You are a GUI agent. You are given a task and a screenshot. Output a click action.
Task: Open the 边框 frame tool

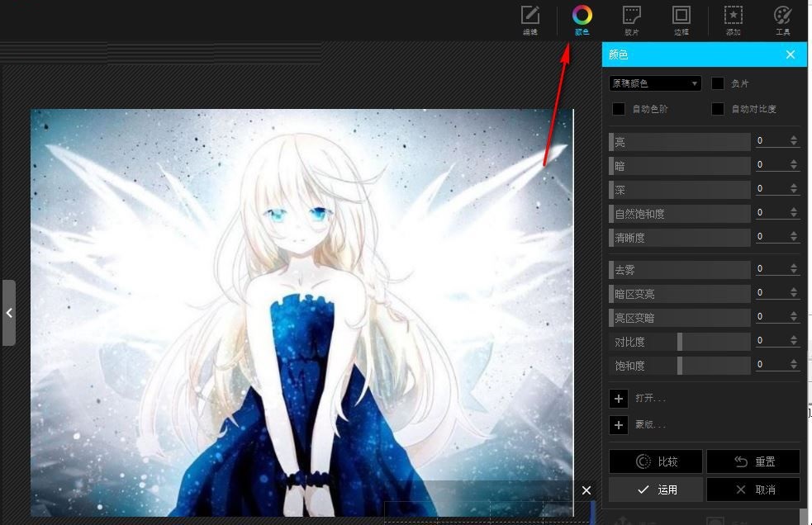point(681,20)
